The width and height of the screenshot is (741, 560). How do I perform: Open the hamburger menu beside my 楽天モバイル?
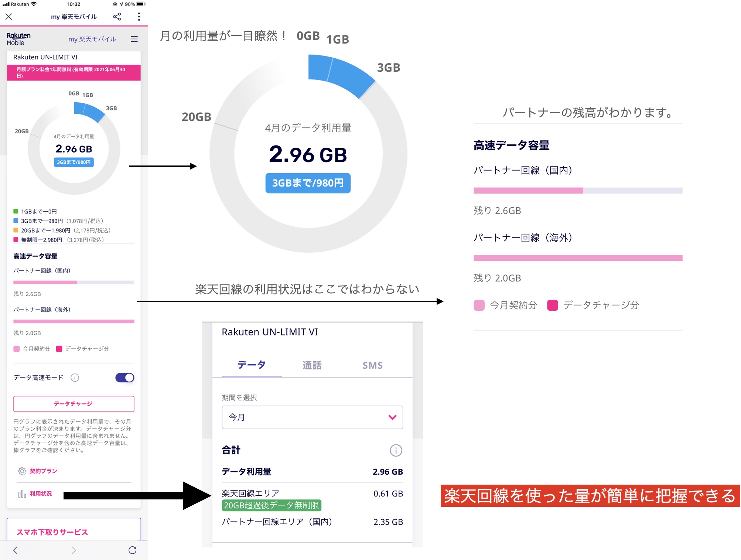(134, 39)
